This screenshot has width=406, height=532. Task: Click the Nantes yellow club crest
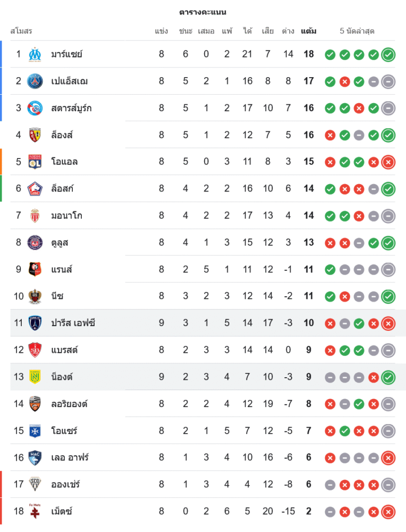click(x=35, y=377)
